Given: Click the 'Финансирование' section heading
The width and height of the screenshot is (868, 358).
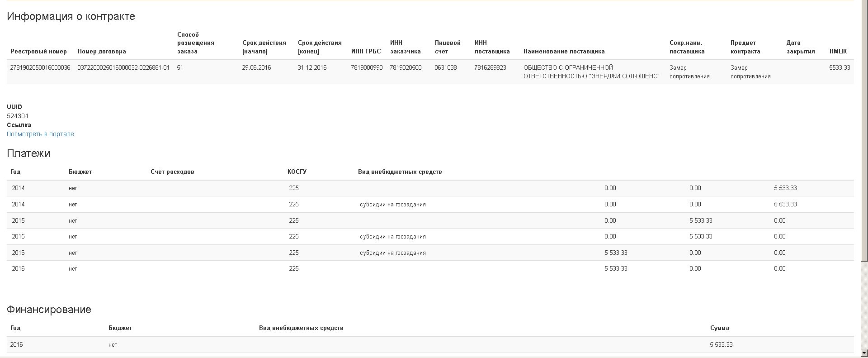Looking at the screenshot, I should 49,310.
